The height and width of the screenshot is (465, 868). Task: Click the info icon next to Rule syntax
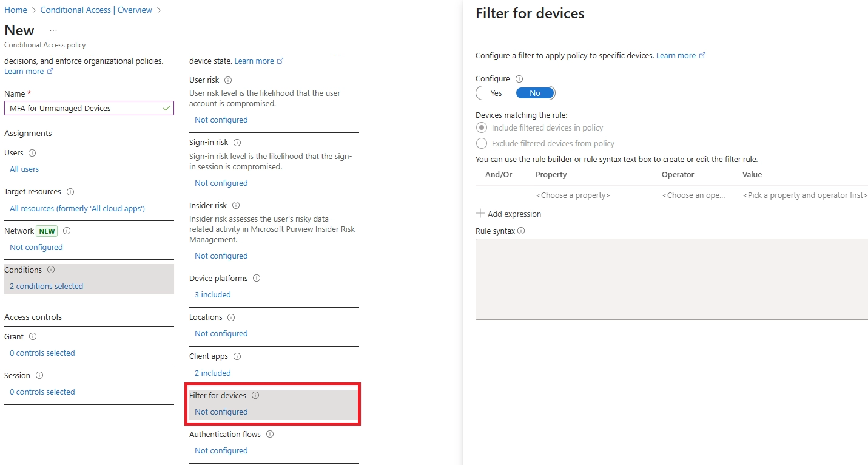[x=521, y=231]
